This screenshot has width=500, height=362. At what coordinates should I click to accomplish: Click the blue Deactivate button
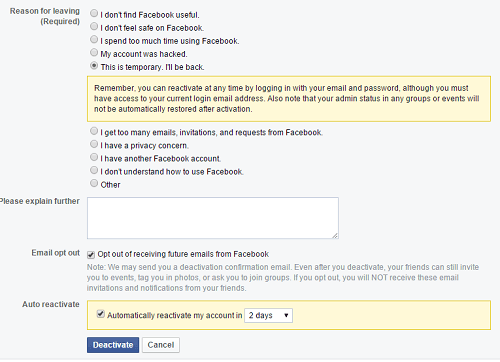pyautogui.click(x=113, y=345)
